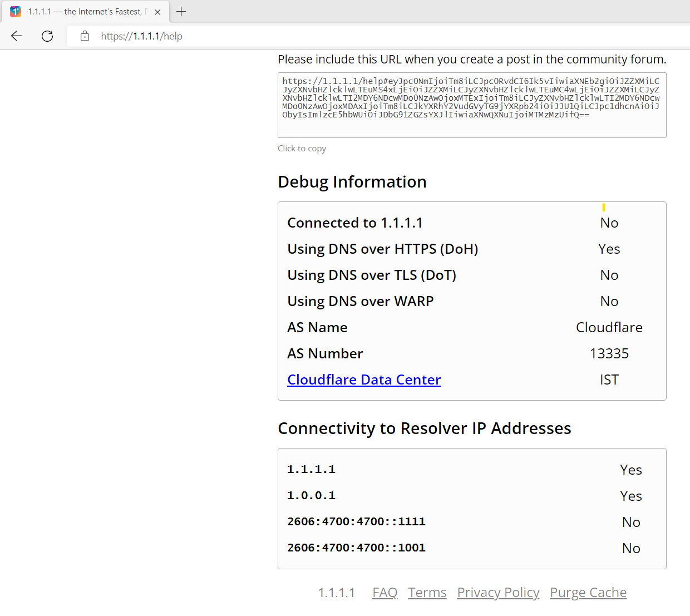View site information lock icon

coord(85,36)
